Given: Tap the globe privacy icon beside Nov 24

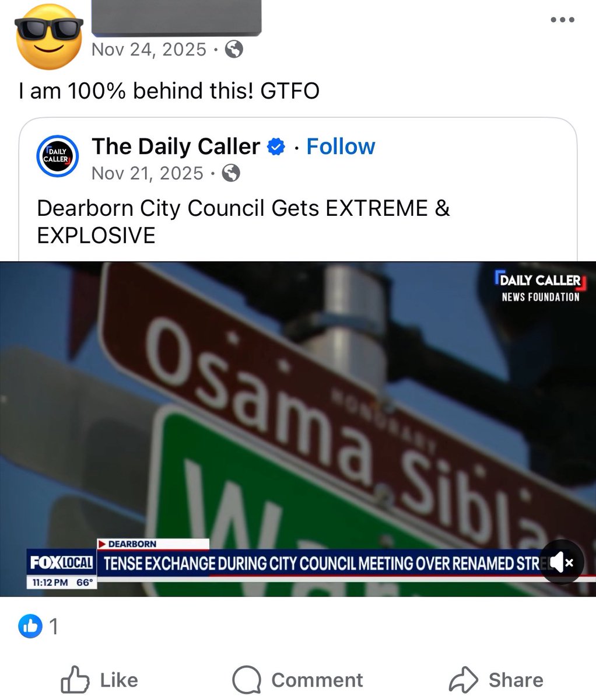Looking at the screenshot, I should 233,50.
